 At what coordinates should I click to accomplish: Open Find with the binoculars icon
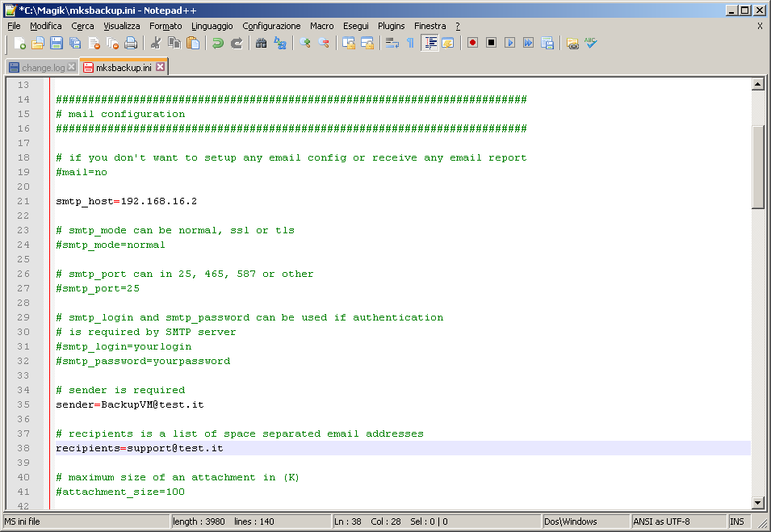(x=261, y=44)
